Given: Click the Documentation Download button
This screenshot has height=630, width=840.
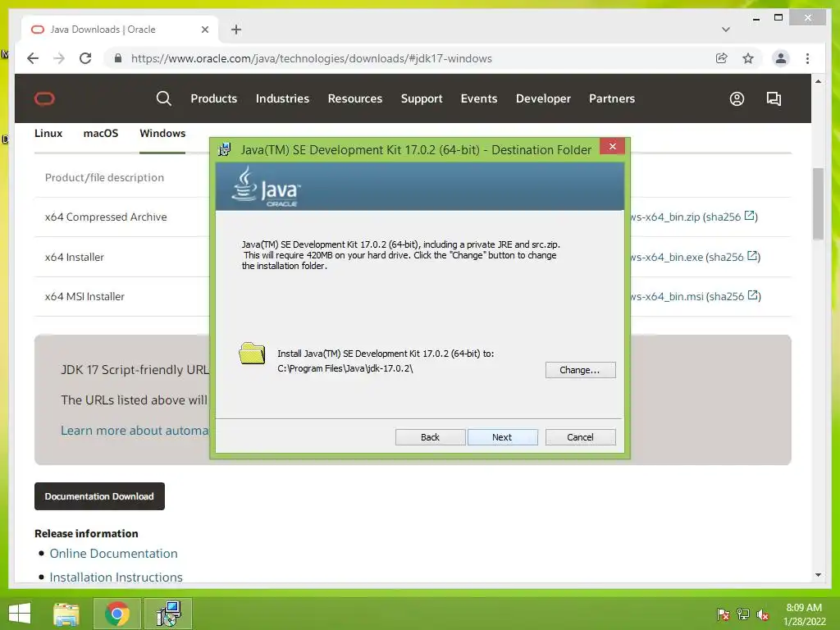Looking at the screenshot, I should pyautogui.click(x=99, y=496).
